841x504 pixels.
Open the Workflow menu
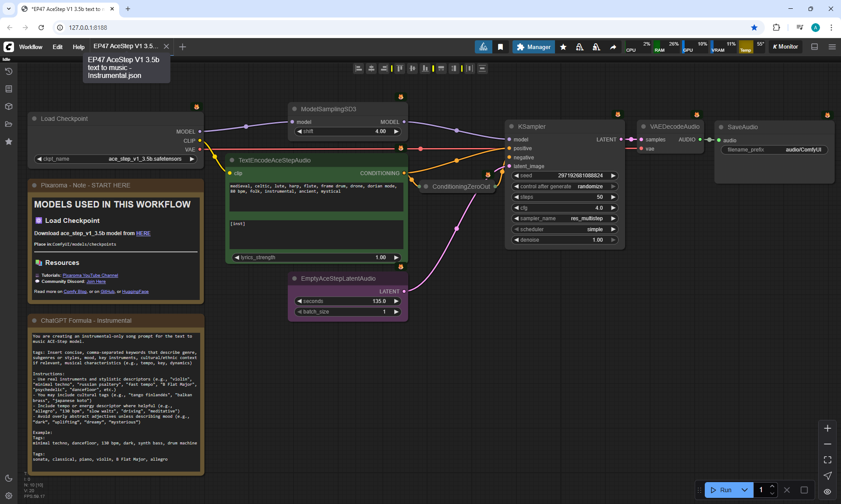(x=31, y=47)
